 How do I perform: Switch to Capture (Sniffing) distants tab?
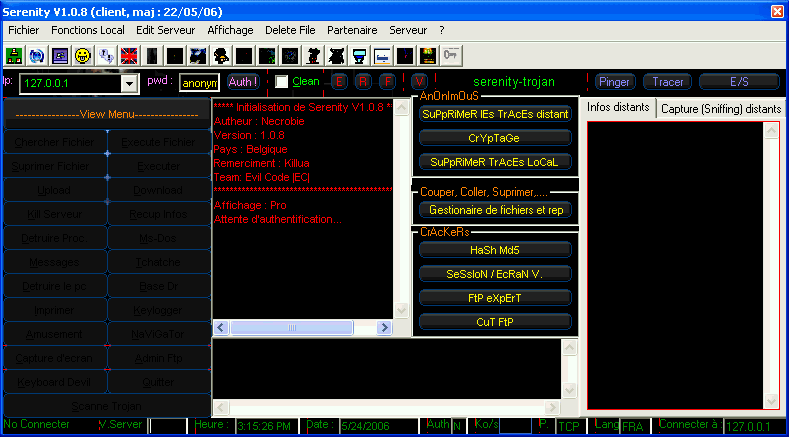720,108
